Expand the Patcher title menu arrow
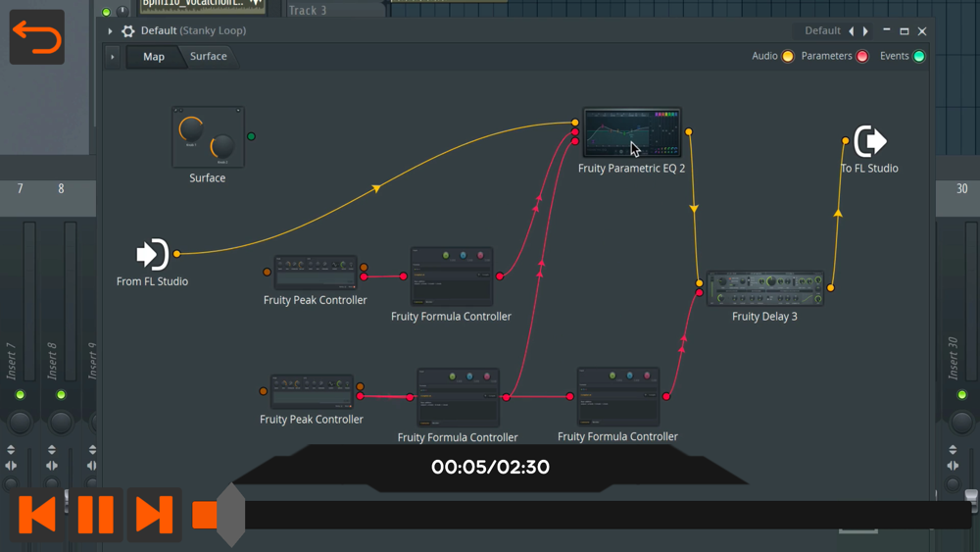The height and width of the screenshot is (552, 980). click(x=110, y=31)
